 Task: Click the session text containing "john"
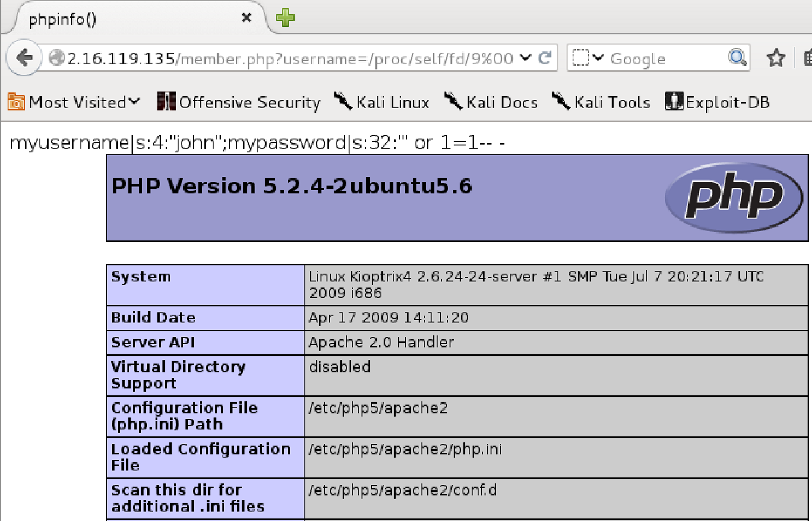[x=257, y=142]
